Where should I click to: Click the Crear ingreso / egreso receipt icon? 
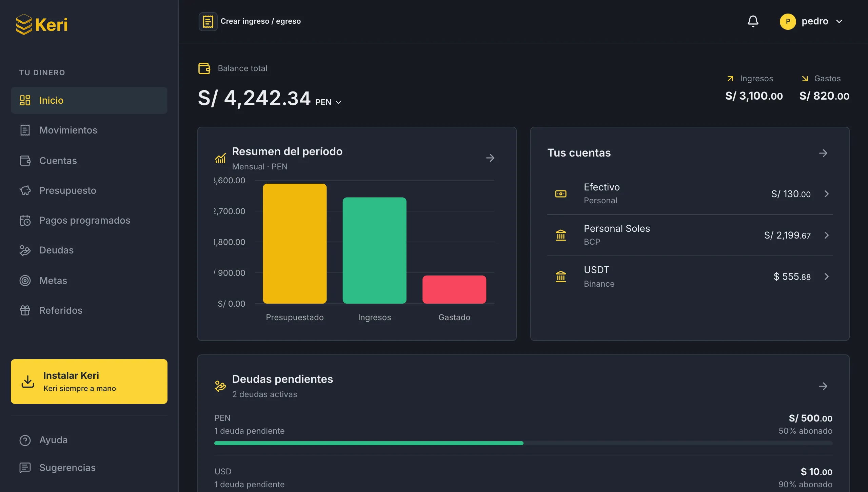[x=208, y=21]
